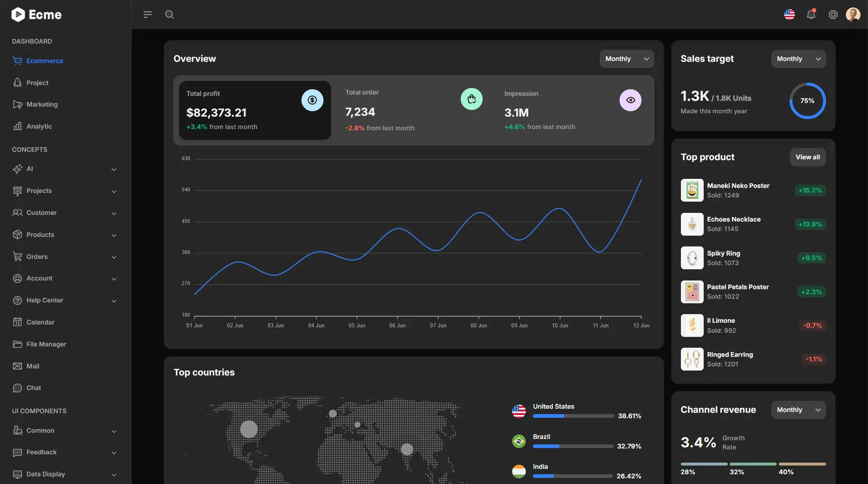
Task: Click the Impression eye icon
Action: coord(630,100)
